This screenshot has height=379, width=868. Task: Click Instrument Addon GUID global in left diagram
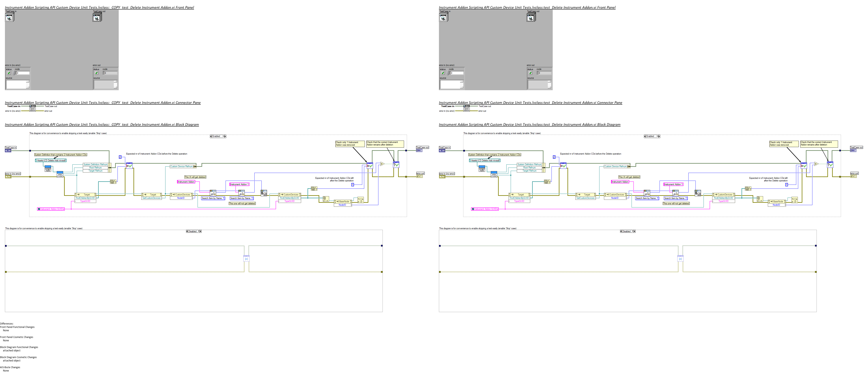pos(50,209)
